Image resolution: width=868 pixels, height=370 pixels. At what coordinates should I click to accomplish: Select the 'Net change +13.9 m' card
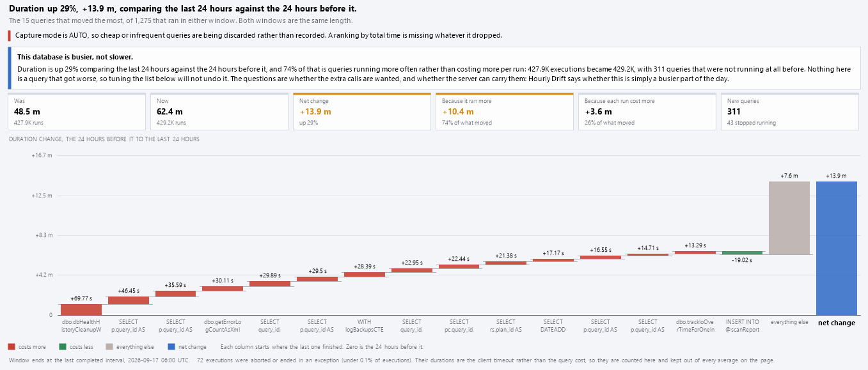[362, 112]
